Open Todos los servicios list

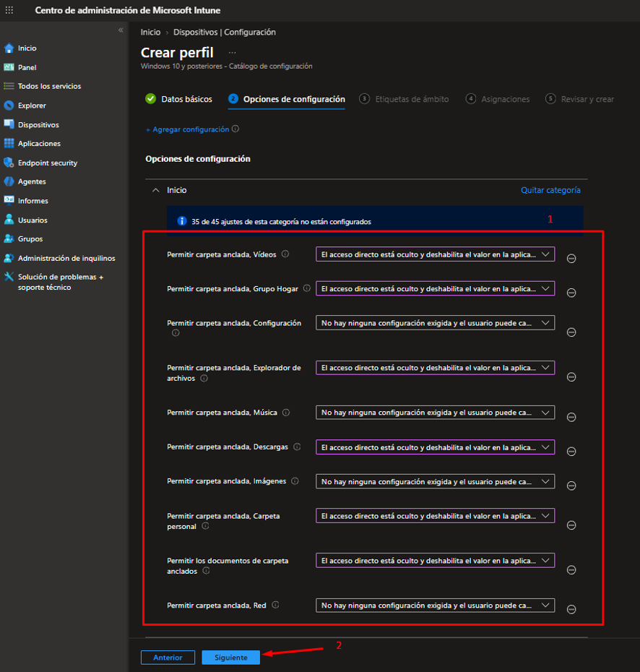coord(49,86)
